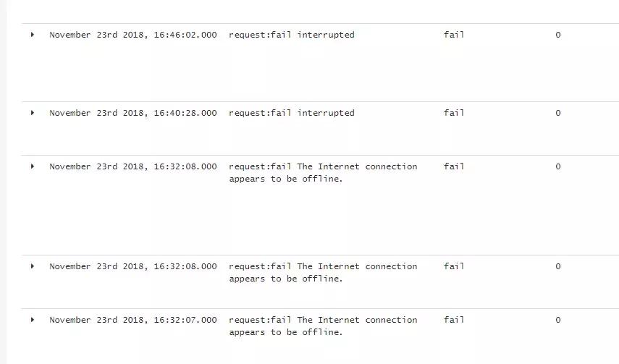Click the 0 value in the 16:40:28.000 row
Viewport: 619px width, 364px height.
click(x=557, y=113)
